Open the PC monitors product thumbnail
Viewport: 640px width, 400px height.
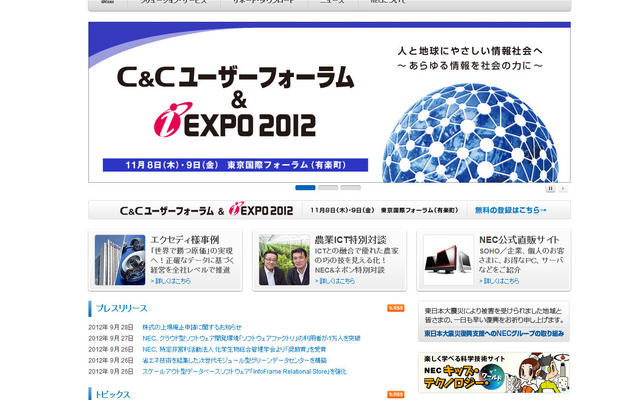coord(448,260)
